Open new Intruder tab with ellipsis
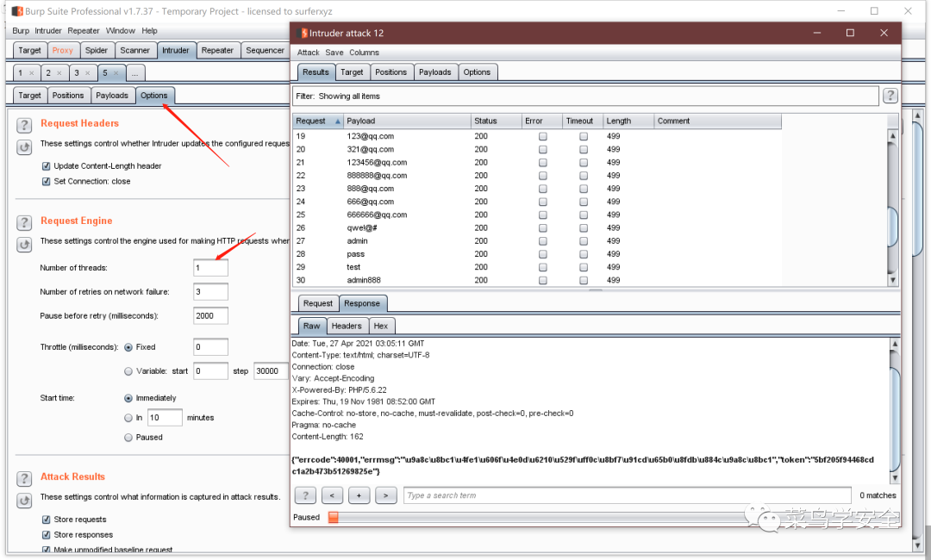Image resolution: width=931 pixels, height=560 pixels. coord(134,73)
